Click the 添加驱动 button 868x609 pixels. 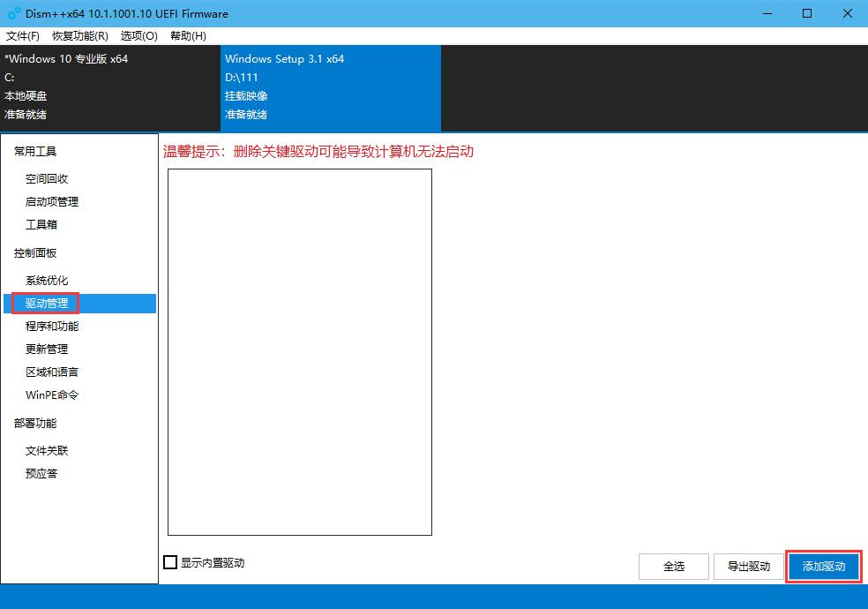click(x=822, y=567)
